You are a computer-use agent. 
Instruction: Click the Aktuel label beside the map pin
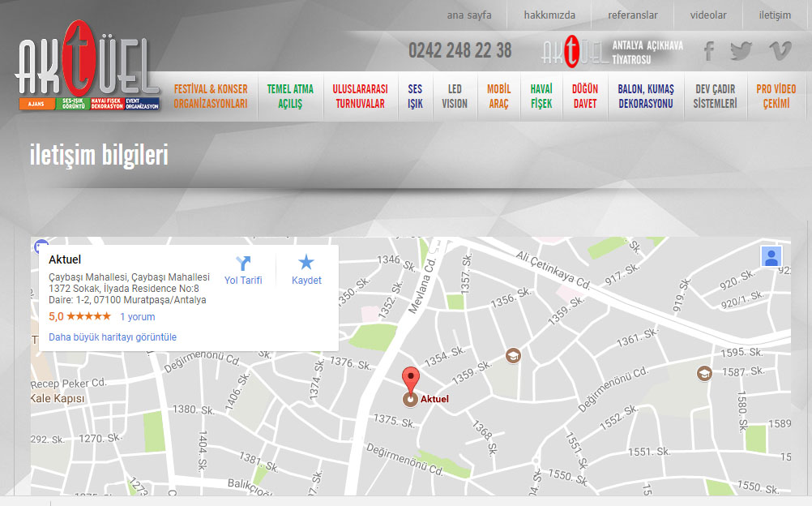434,399
